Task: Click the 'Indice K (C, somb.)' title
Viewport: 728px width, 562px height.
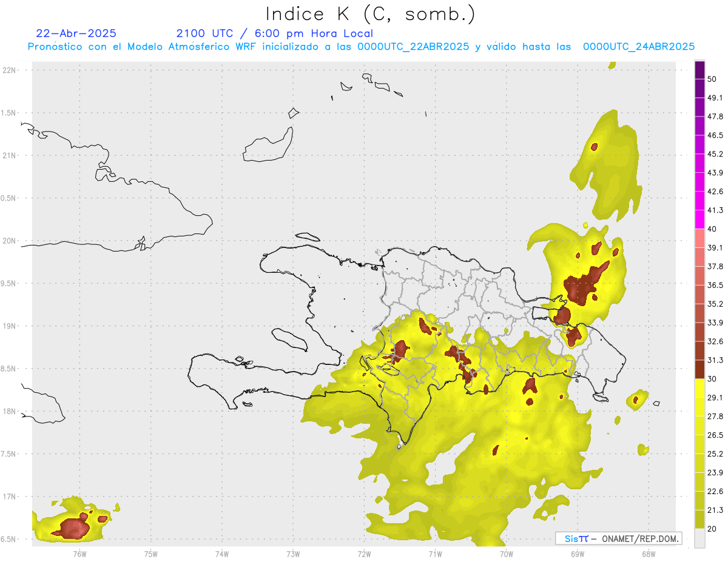Action: point(370,15)
